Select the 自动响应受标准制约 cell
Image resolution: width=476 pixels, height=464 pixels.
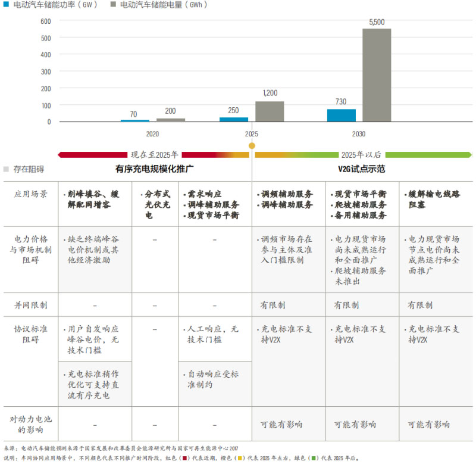[213, 379]
